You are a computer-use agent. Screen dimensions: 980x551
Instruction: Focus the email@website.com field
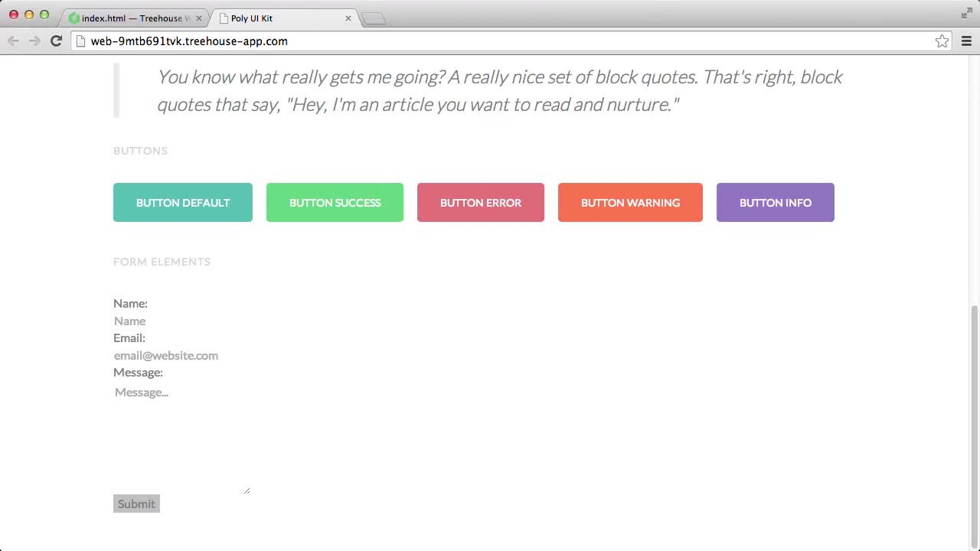coord(166,355)
